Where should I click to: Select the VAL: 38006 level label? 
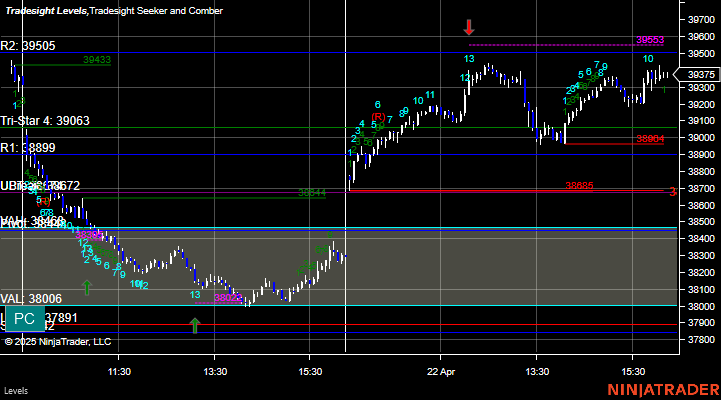point(31,299)
